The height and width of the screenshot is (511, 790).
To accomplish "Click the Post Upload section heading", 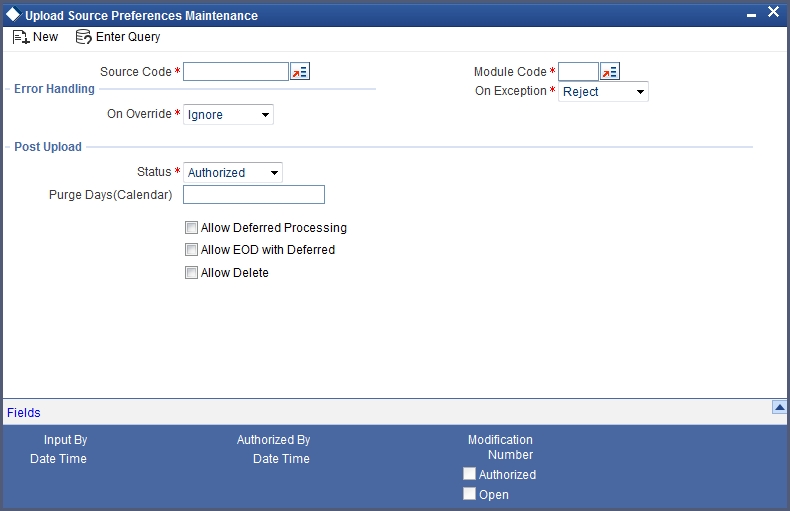I will [x=48, y=147].
